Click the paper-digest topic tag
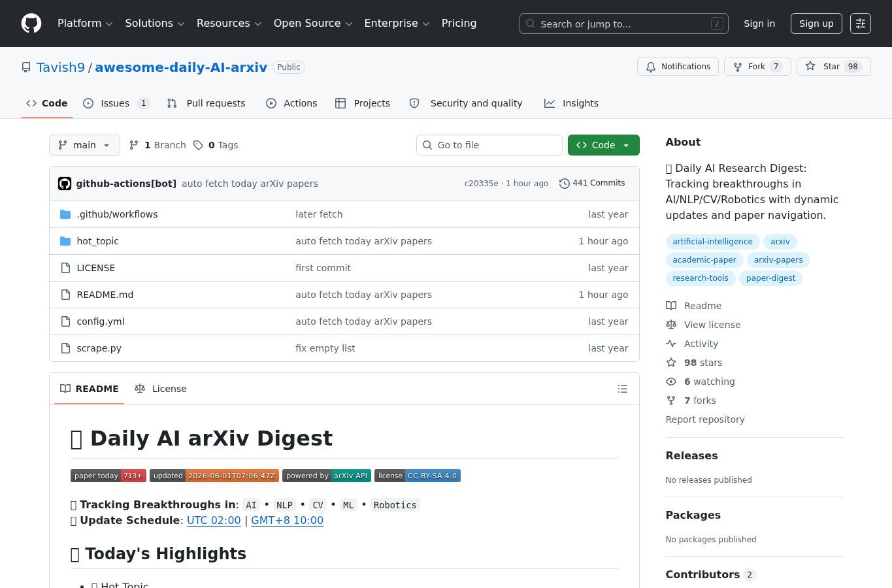Image resolution: width=892 pixels, height=588 pixels. tap(770, 278)
